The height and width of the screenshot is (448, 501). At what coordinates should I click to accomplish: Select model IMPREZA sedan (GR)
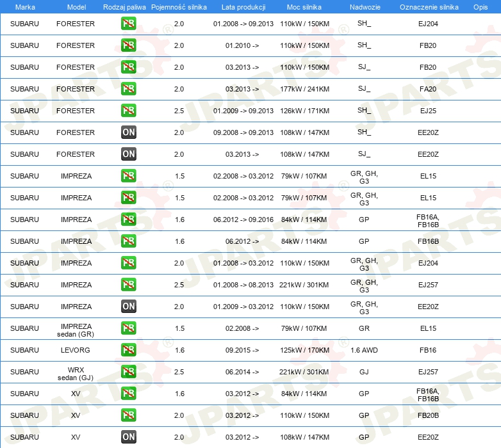tap(76, 330)
